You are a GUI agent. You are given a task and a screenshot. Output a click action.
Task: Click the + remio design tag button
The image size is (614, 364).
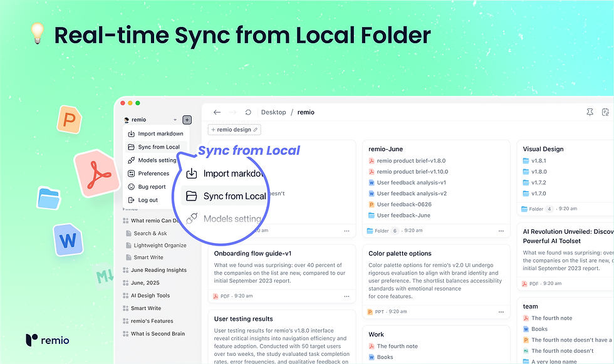pyautogui.click(x=234, y=130)
